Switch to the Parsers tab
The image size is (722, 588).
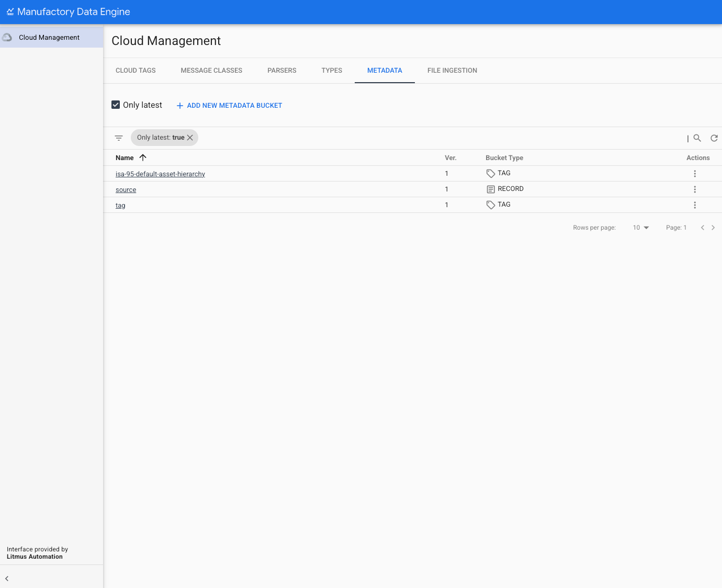[x=281, y=71]
